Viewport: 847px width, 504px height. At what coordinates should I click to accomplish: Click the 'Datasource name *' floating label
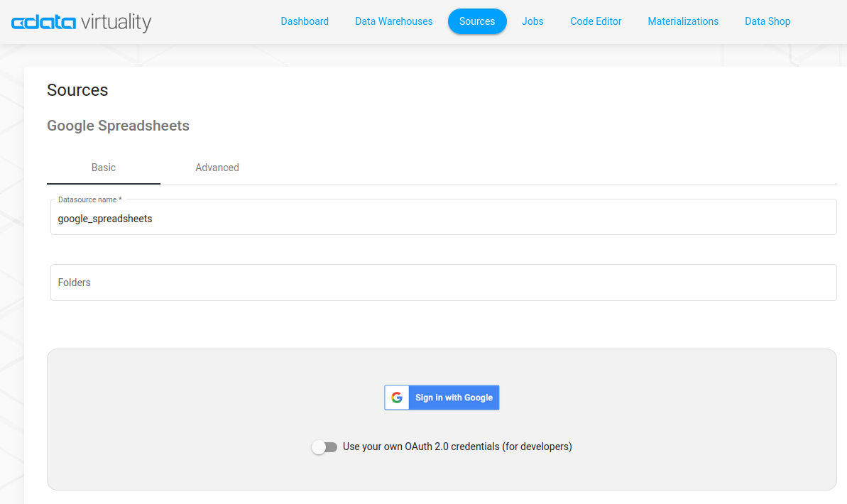(89, 200)
